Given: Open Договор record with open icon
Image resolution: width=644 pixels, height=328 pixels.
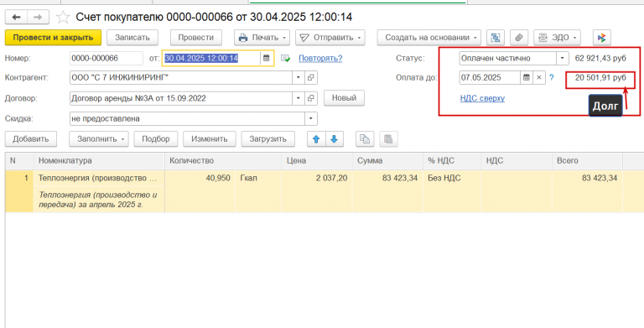Looking at the screenshot, I should tap(311, 98).
